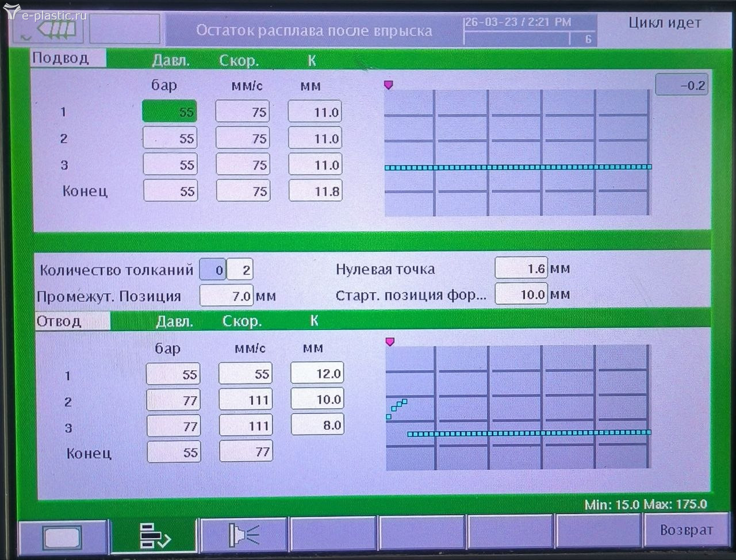The width and height of the screenshot is (736, 560).
Task: Select the highlighted Подвод stage 1 pressure field
Action: (170, 112)
